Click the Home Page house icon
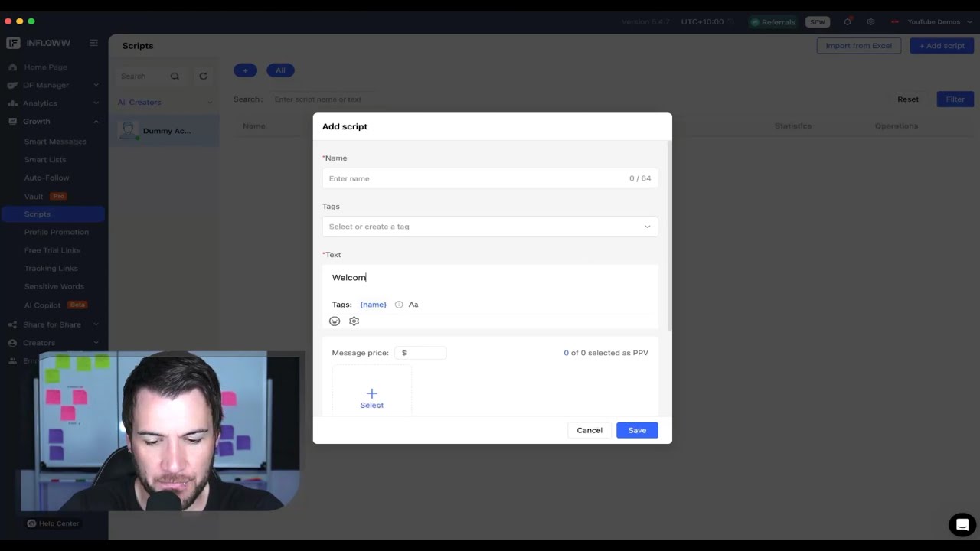Image resolution: width=980 pixels, height=551 pixels. pyautogui.click(x=12, y=67)
